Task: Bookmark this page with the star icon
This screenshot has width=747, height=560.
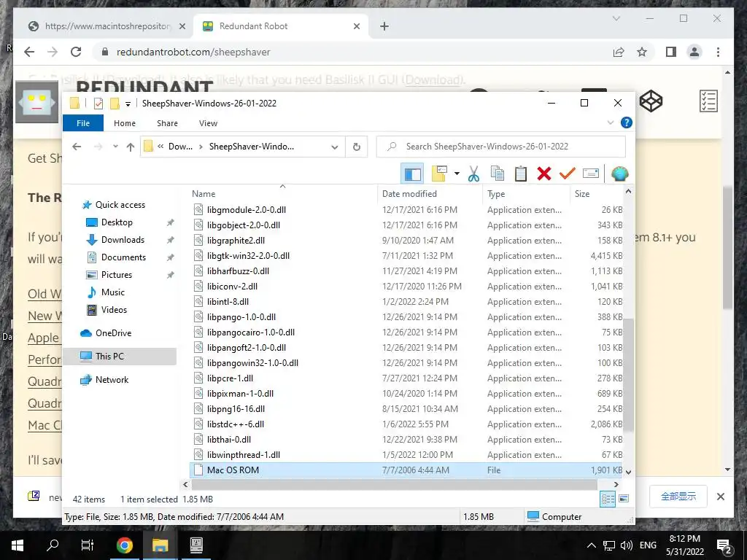Action: click(x=642, y=52)
